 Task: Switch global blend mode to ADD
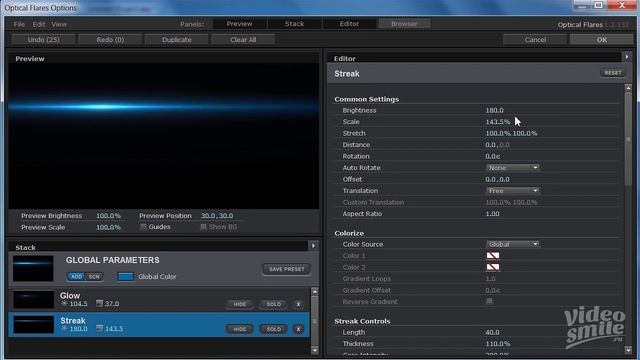(x=76, y=277)
